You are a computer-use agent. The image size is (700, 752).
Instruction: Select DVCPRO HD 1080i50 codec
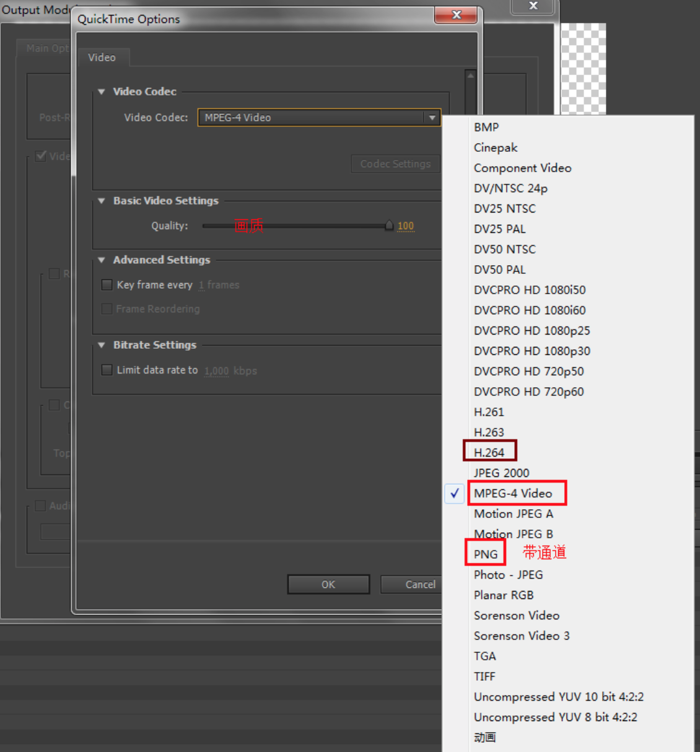530,290
